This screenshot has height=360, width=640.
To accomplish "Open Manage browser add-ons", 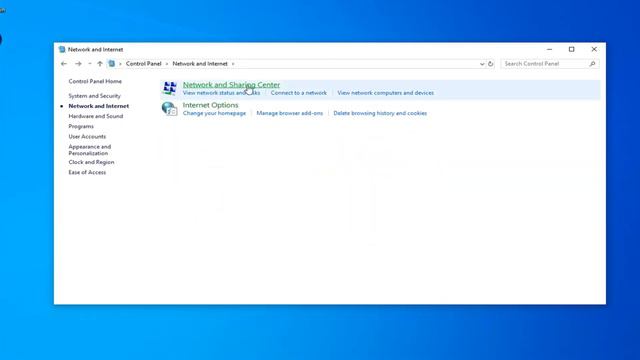I will (x=290, y=113).
